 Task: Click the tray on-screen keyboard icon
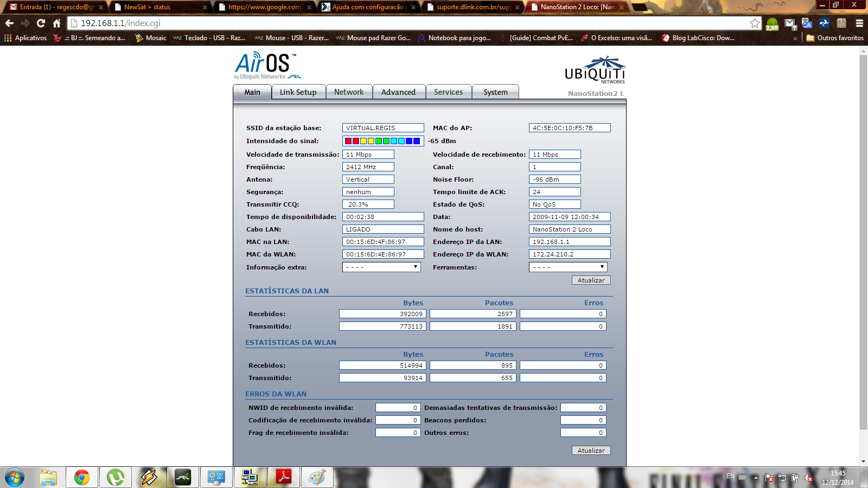pos(743,478)
